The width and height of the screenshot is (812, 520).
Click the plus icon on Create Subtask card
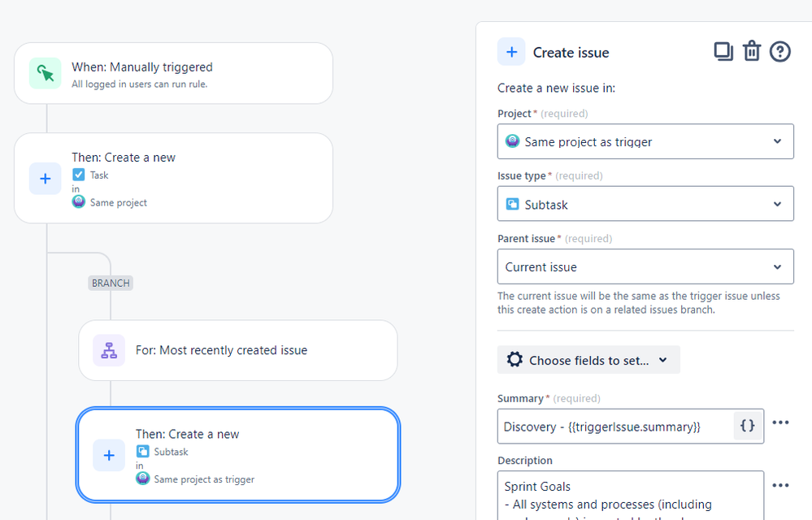109,455
